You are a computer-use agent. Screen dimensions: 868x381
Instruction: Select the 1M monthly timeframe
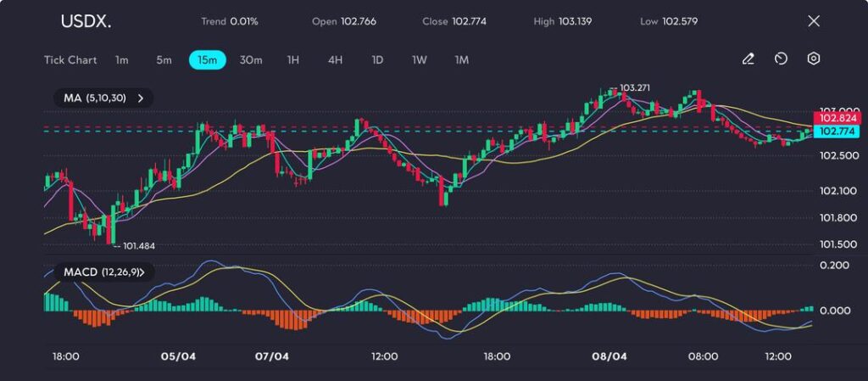(462, 60)
